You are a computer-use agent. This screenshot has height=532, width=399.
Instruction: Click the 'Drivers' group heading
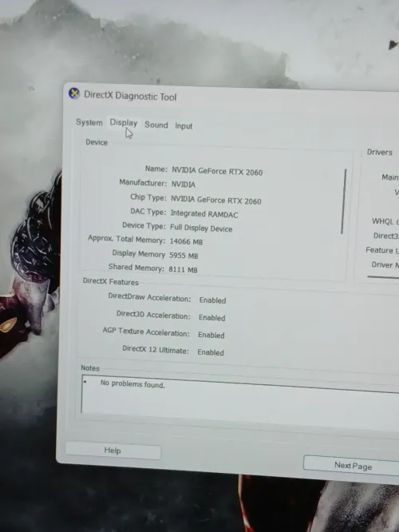point(379,153)
